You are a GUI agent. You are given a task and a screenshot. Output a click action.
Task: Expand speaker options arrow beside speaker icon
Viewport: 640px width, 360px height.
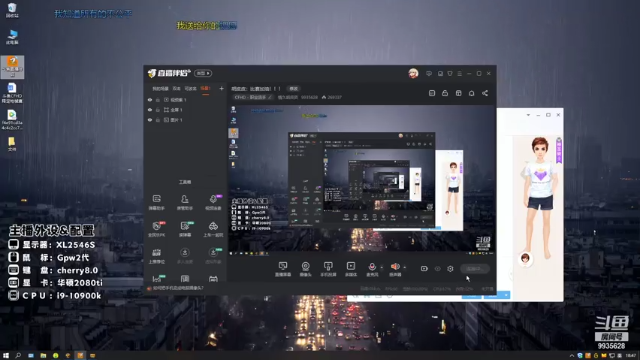(x=404, y=267)
